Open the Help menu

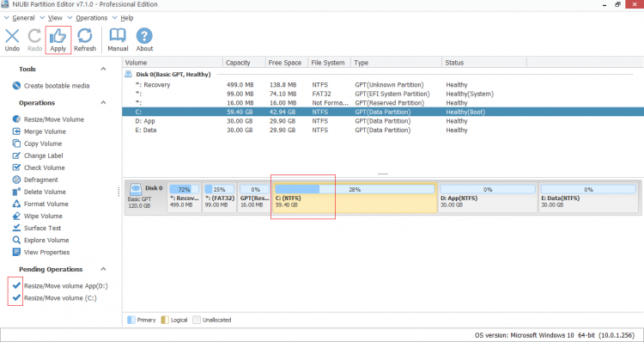(127, 18)
